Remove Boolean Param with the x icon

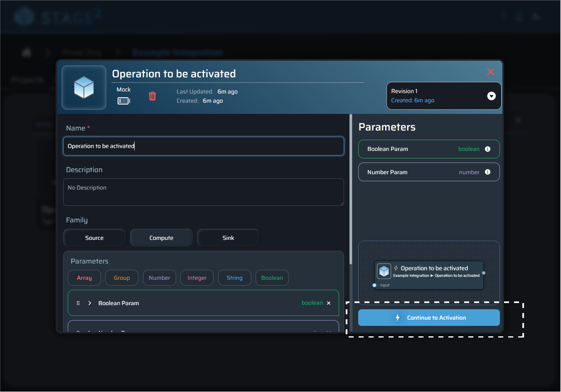[329, 303]
